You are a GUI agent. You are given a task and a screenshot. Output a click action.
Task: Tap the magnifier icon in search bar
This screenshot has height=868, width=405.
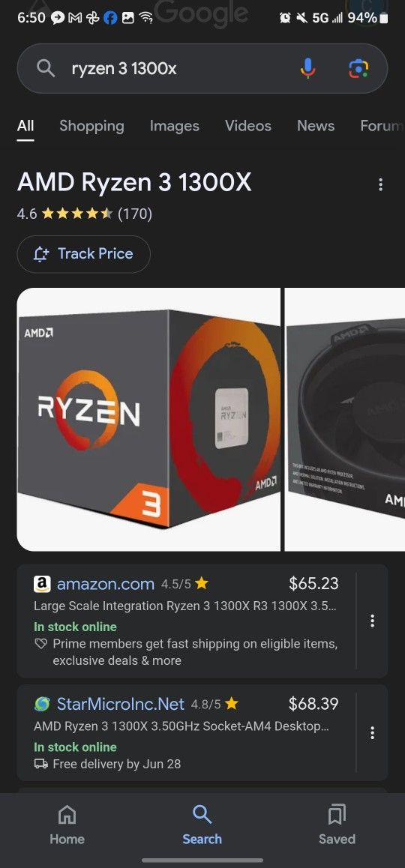(46, 69)
